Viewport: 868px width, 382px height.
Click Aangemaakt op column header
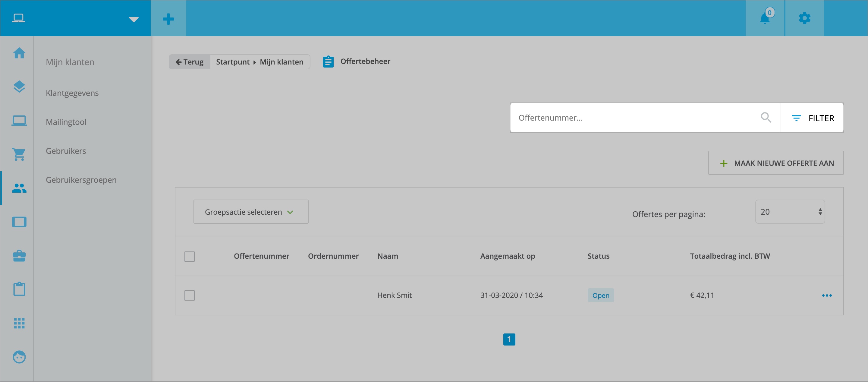point(508,256)
